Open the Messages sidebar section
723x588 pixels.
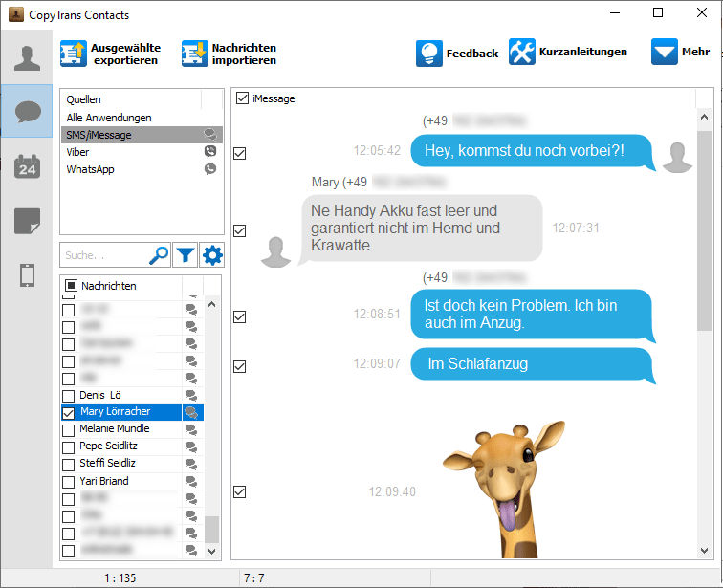pyautogui.click(x=27, y=111)
